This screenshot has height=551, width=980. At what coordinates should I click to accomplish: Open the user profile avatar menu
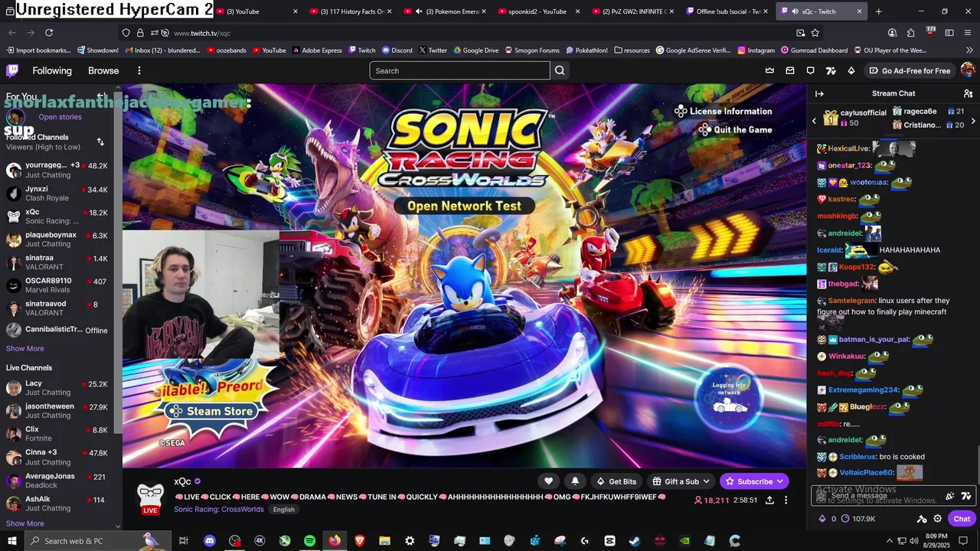968,70
